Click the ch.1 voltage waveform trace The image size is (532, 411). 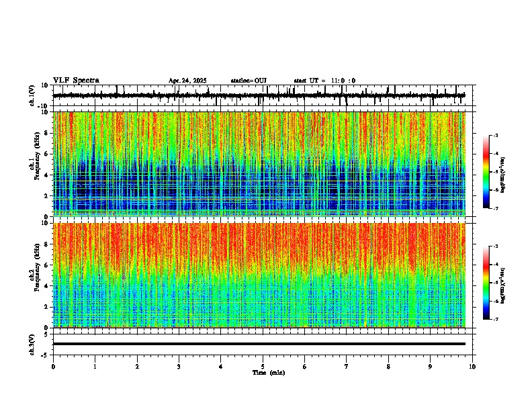click(259, 95)
